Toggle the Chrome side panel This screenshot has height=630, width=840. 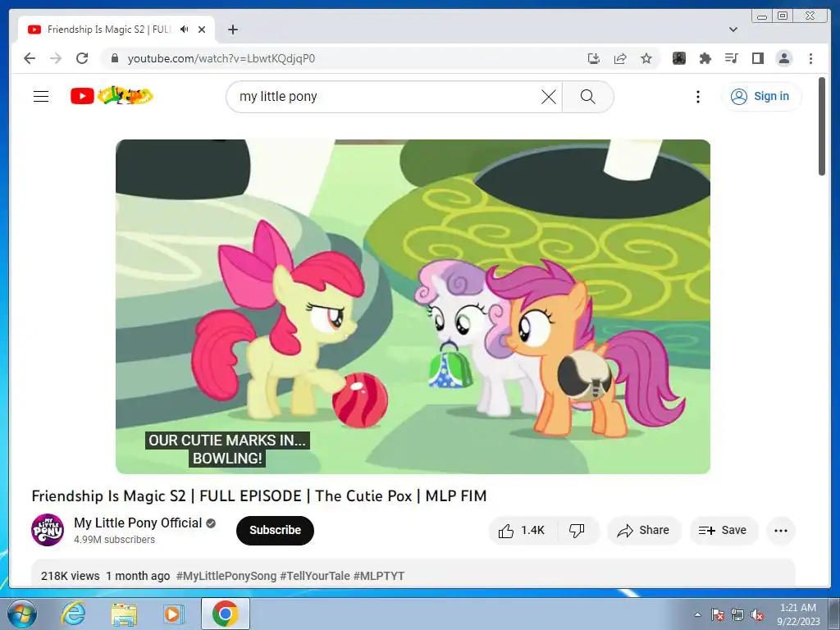(x=757, y=58)
